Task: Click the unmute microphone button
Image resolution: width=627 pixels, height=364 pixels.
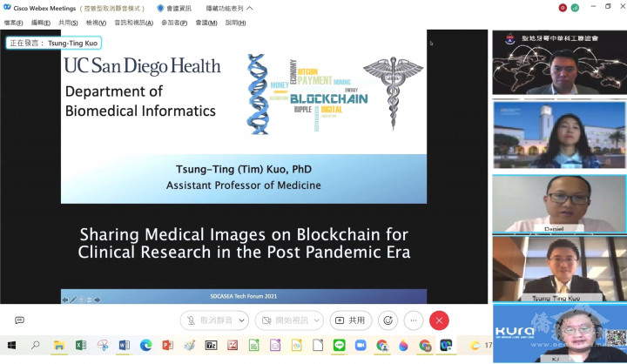Action: pyautogui.click(x=211, y=320)
